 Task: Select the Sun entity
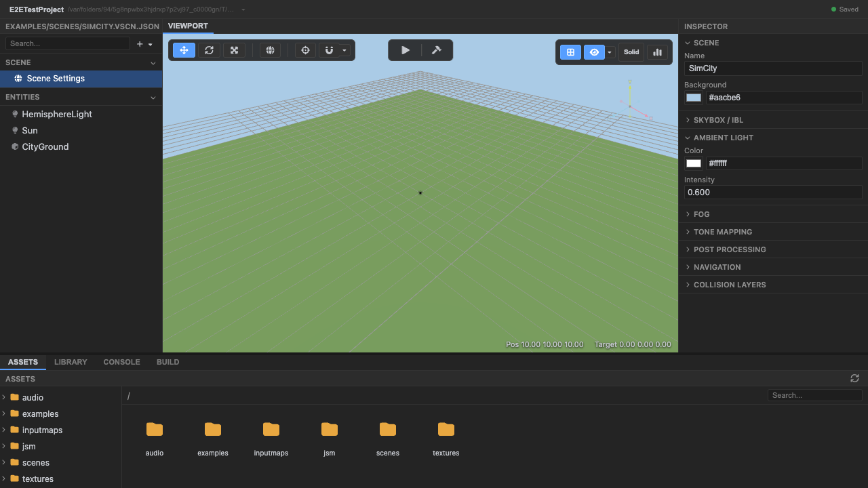[x=81, y=131]
